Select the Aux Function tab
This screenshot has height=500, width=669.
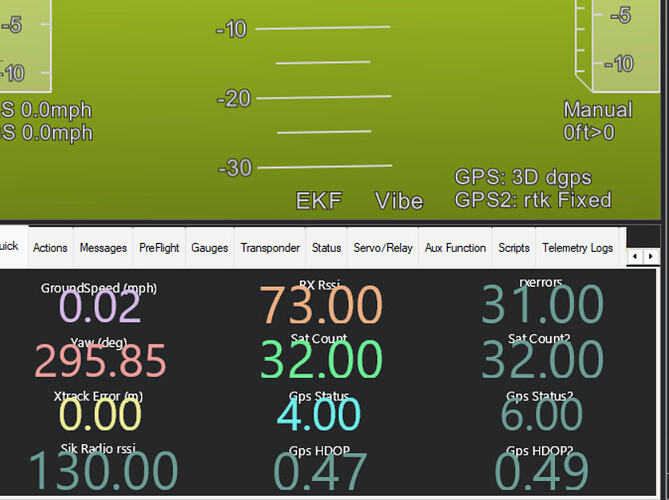(x=455, y=248)
